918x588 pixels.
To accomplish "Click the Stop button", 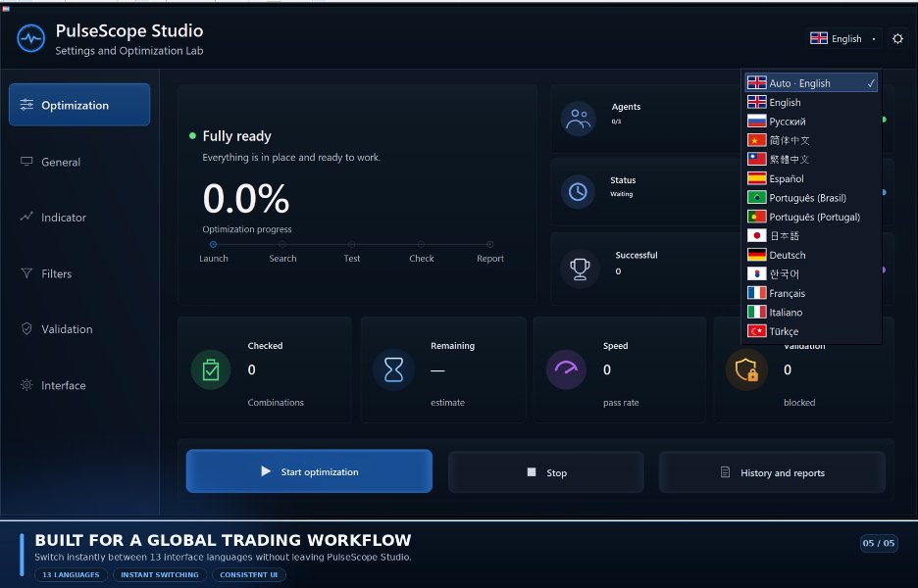I will tap(546, 472).
